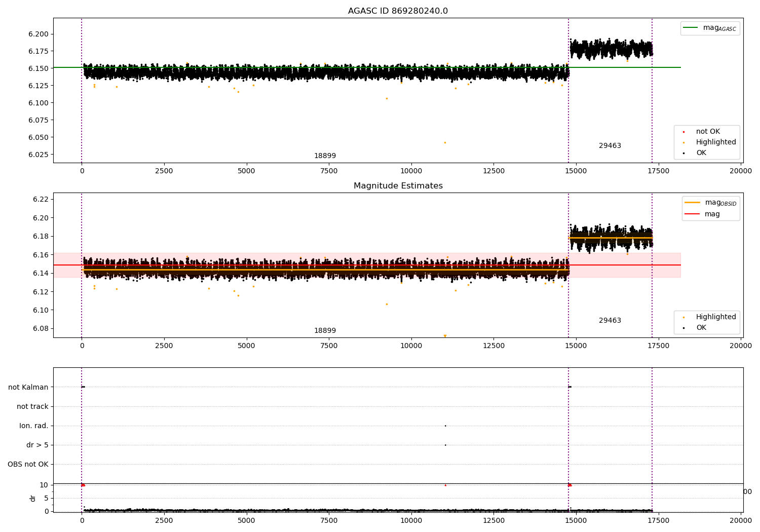
Task: Select the 'not Kalman' axis label
Action: (x=28, y=388)
